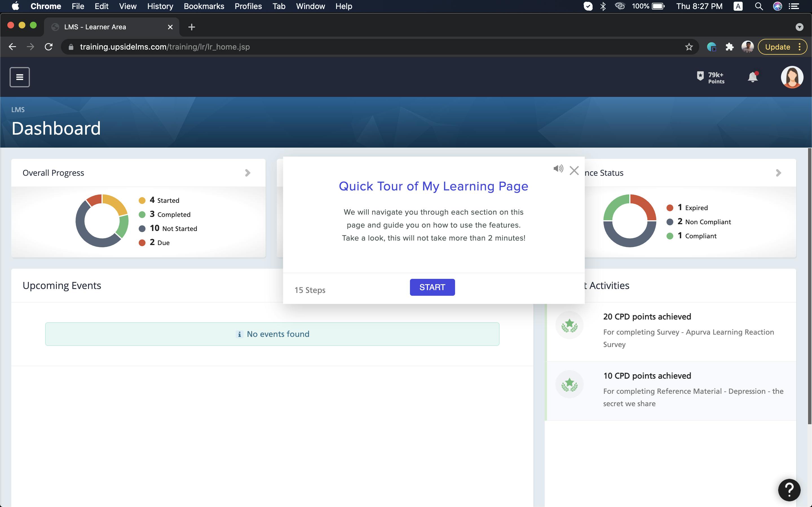Click the Update button in Chrome
The width and height of the screenshot is (812, 507).
click(778, 46)
